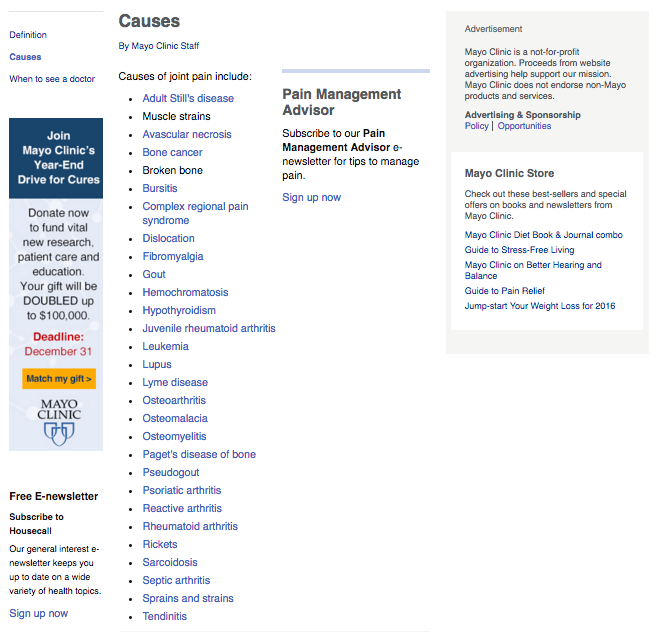The height and width of the screenshot is (632, 660).
Task: Open the Psoriatic arthritis link
Action: 182,491
